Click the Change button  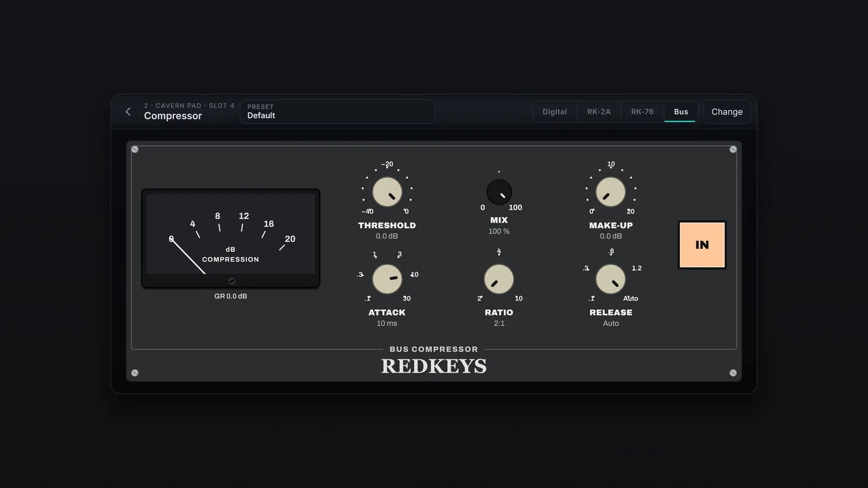tap(727, 112)
